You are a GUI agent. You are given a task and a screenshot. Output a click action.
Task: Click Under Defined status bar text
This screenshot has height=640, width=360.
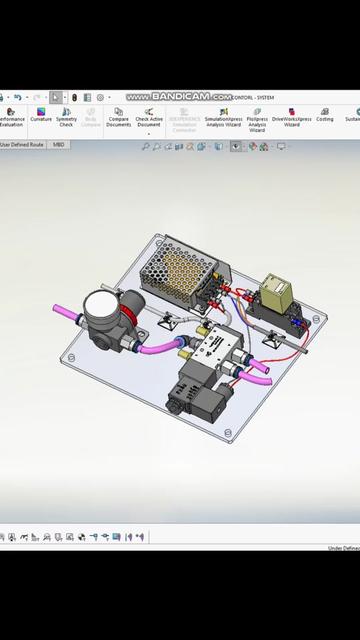pos(344,548)
